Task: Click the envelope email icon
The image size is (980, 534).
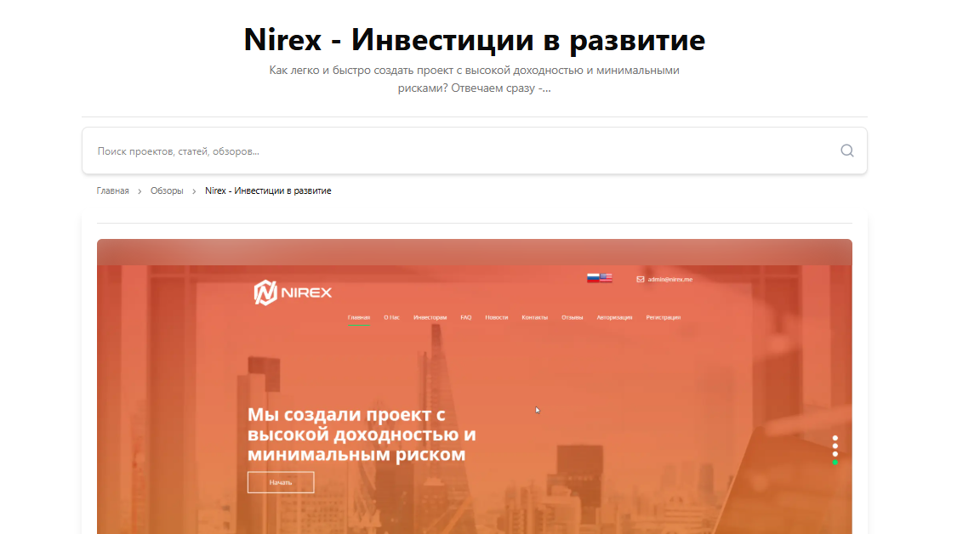Action: pyautogui.click(x=640, y=279)
